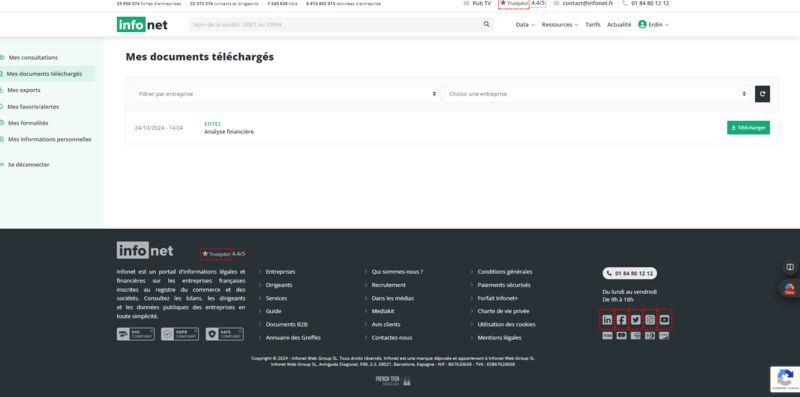Open the Instagram icon in footer

click(650, 320)
